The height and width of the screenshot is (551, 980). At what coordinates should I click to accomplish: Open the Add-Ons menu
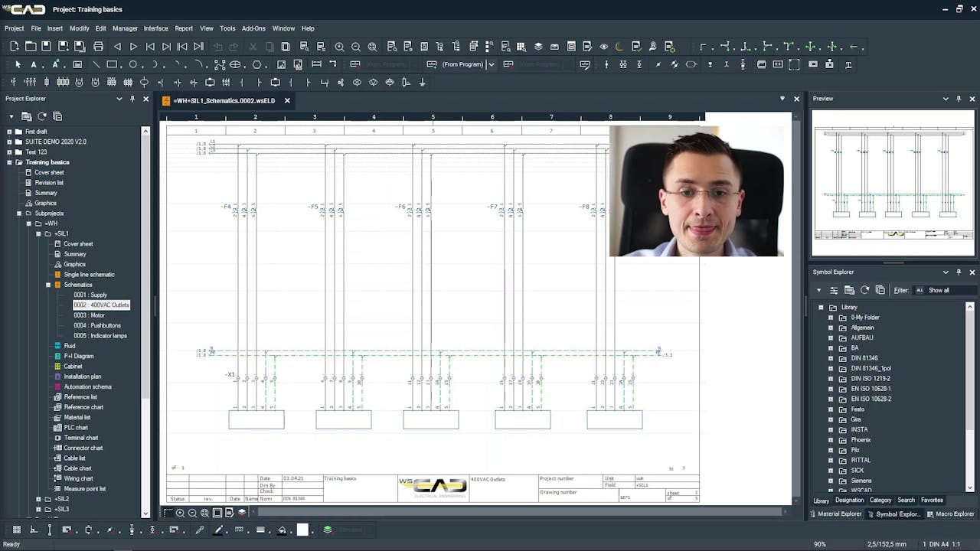[x=253, y=28]
